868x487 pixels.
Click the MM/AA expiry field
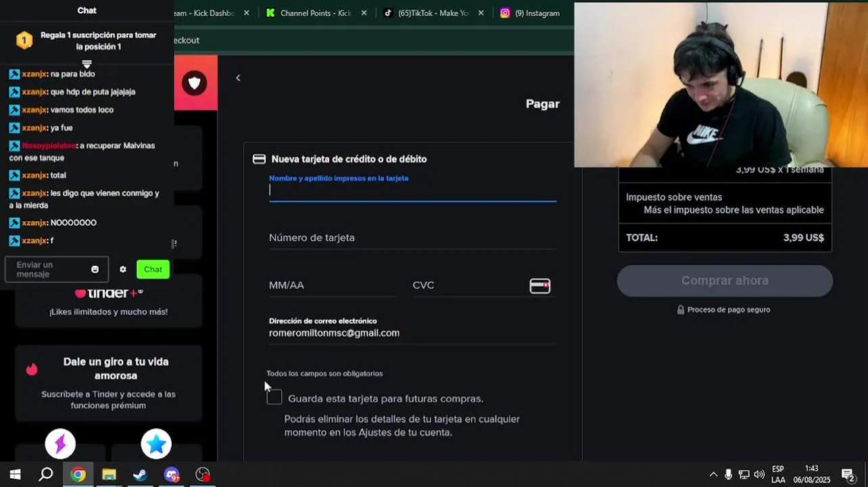coord(333,285)
